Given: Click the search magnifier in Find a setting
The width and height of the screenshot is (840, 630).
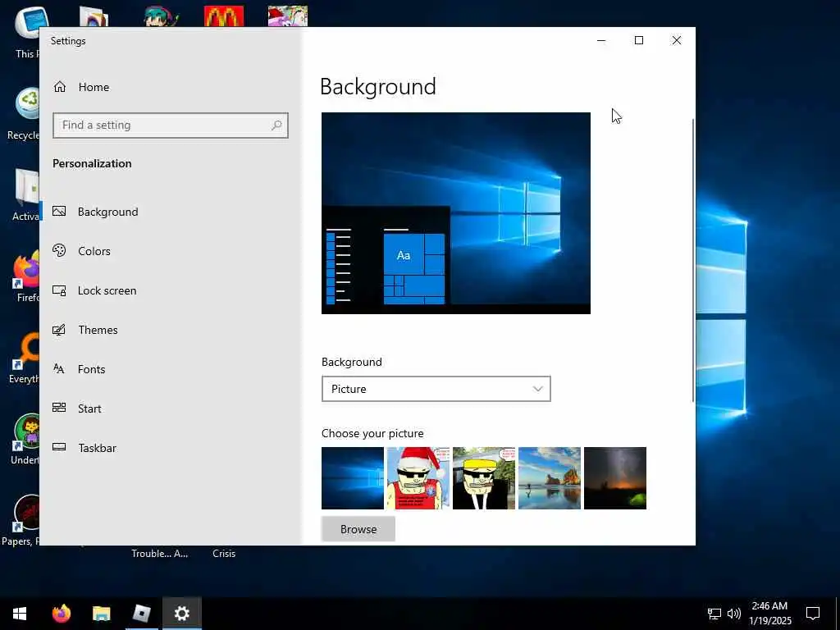Looking at the screenshot, I should pyautogui.click(x=276, y=126).
